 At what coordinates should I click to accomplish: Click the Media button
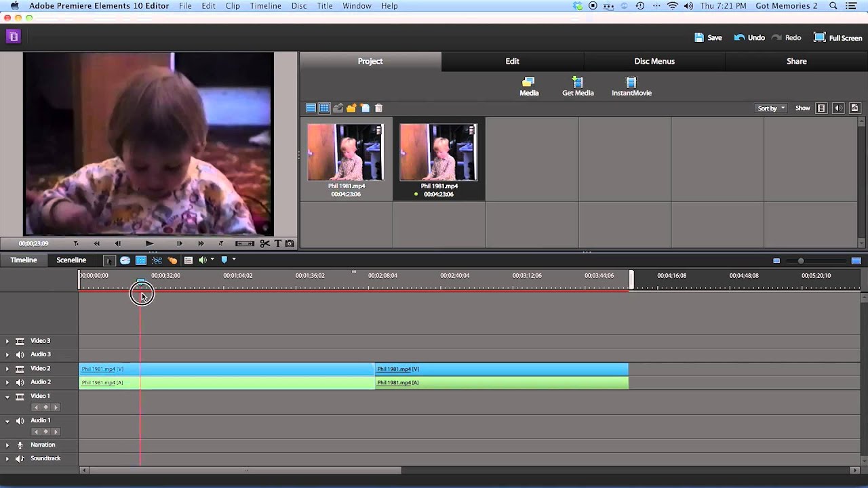click(529, 87)
